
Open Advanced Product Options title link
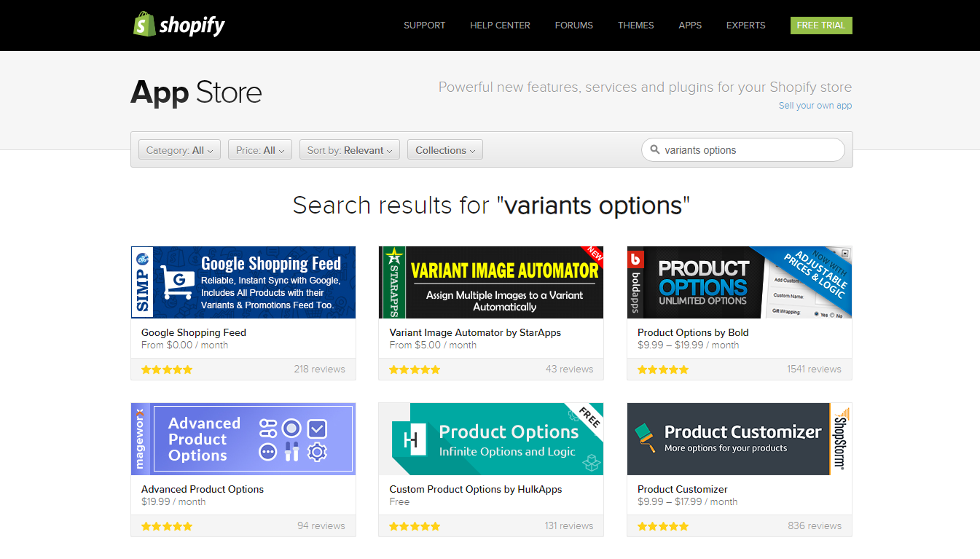pos(203,489)
